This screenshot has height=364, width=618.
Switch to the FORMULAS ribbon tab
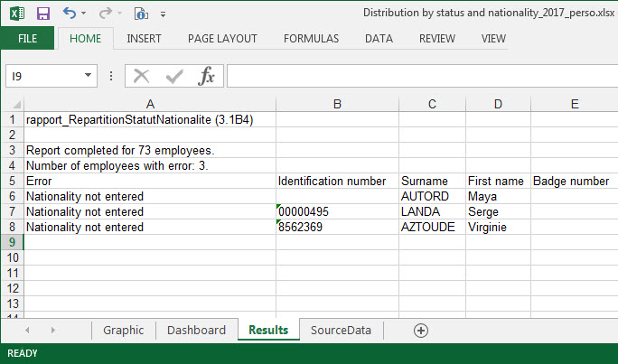coord(311,39)
